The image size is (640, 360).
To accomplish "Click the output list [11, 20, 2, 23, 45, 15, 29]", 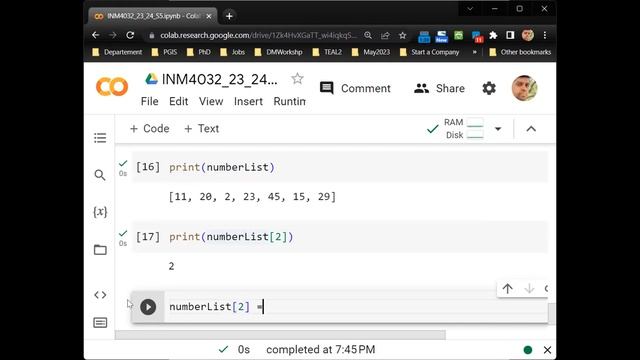I will (252, 197).
